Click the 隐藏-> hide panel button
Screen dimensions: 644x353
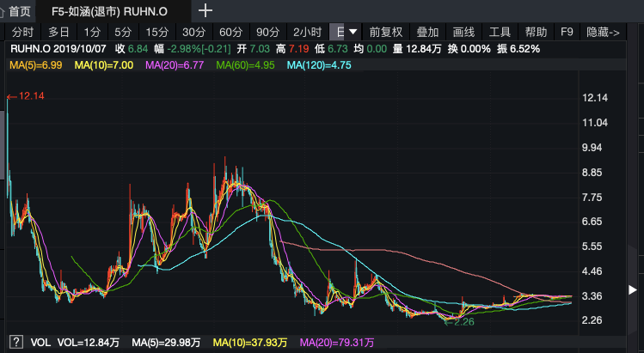[603, 33]
